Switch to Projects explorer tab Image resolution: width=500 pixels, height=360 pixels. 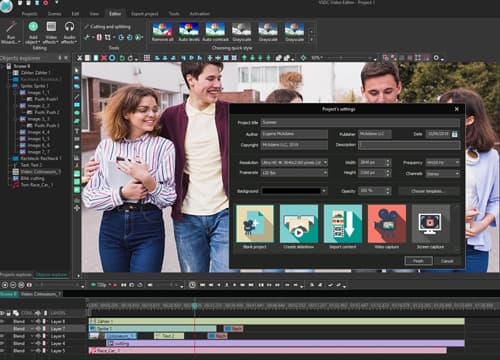tap(16, 275)
